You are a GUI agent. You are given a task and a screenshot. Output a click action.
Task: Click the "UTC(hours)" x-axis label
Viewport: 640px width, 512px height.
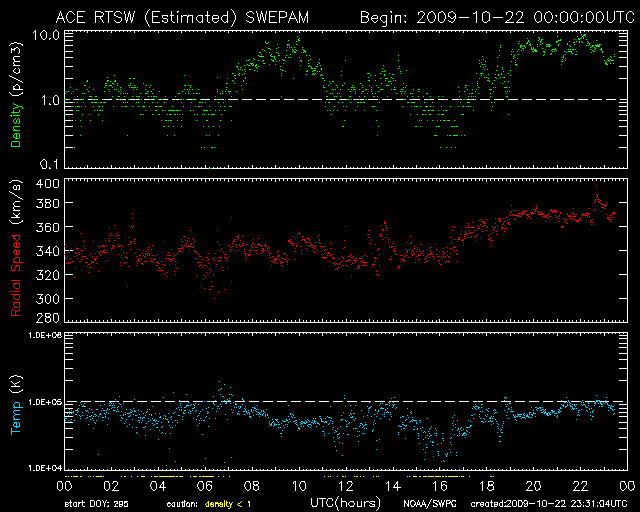pos(345,503)
